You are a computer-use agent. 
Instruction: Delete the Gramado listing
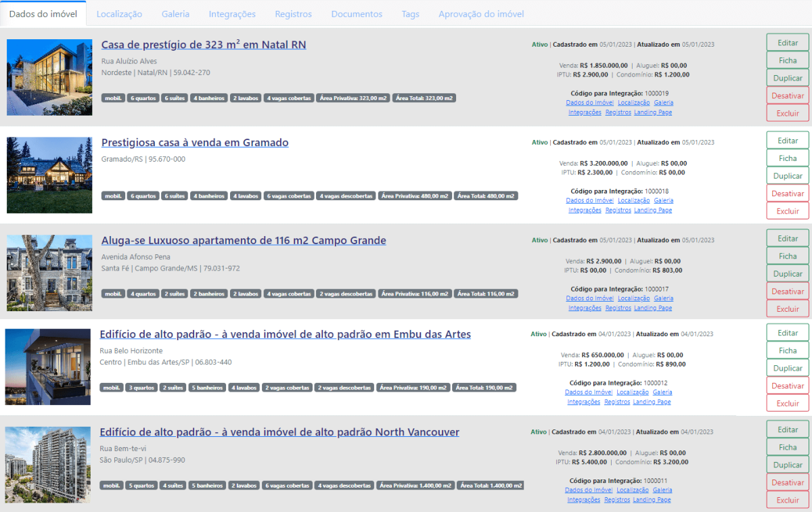(788, 211)
